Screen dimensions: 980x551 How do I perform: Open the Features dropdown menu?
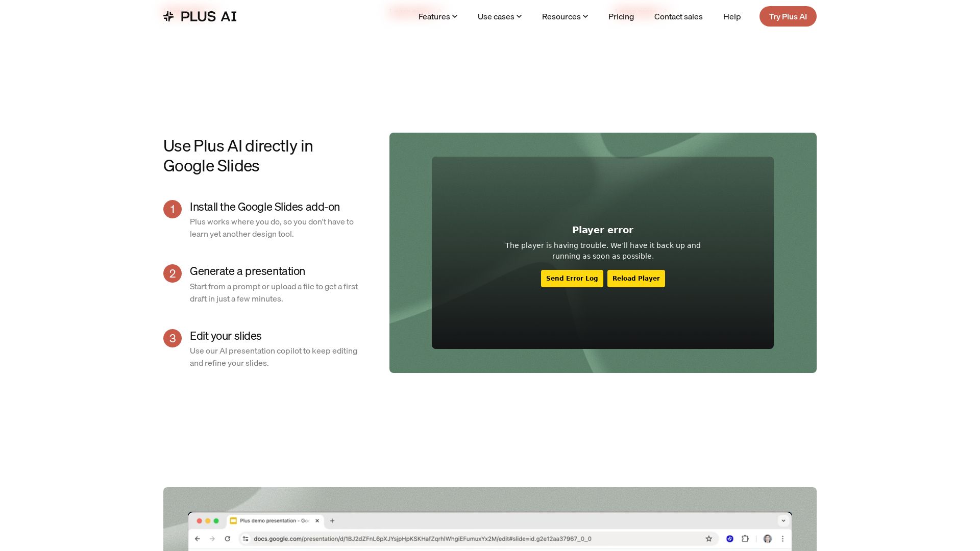(x=437, y=16)
